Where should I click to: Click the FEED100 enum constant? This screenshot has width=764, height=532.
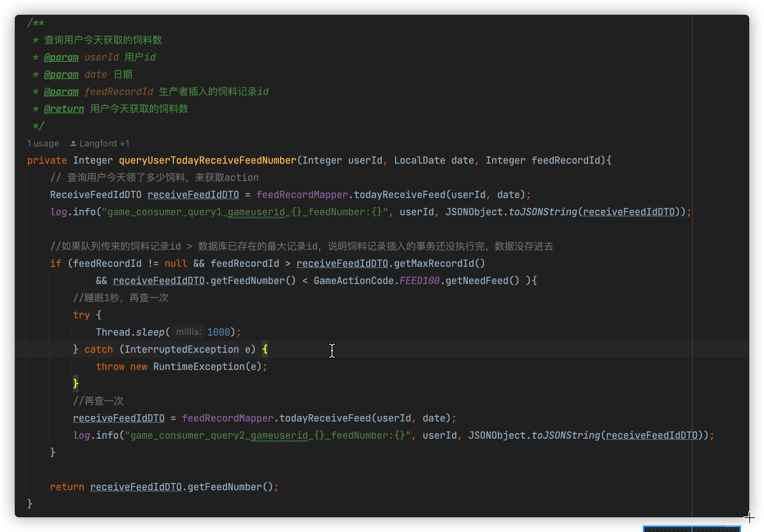pyautogui.click(x=420, y=281)
